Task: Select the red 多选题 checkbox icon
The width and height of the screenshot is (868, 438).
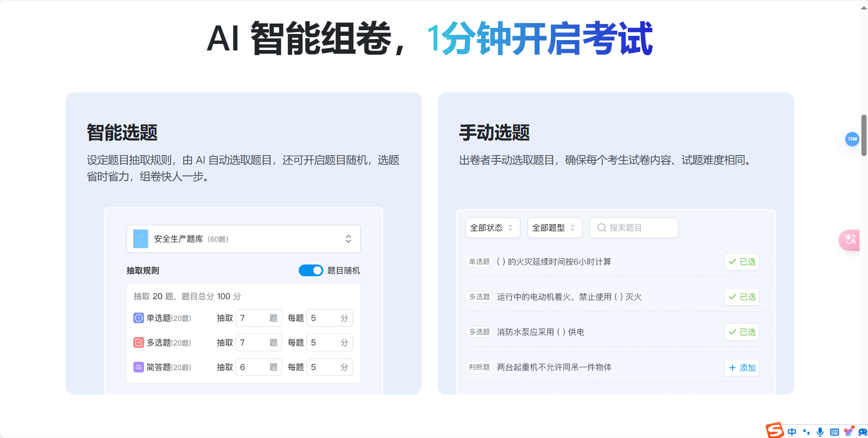Action: point(138,342)
